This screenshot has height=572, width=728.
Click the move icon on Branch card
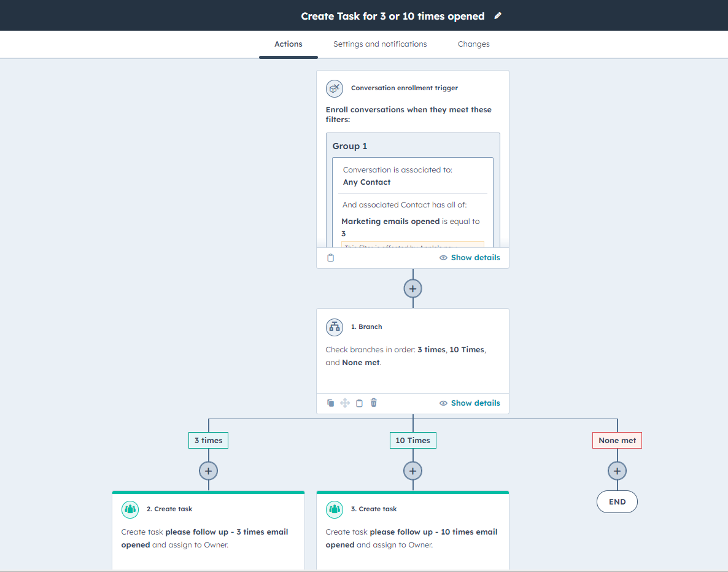click(345, 403)
